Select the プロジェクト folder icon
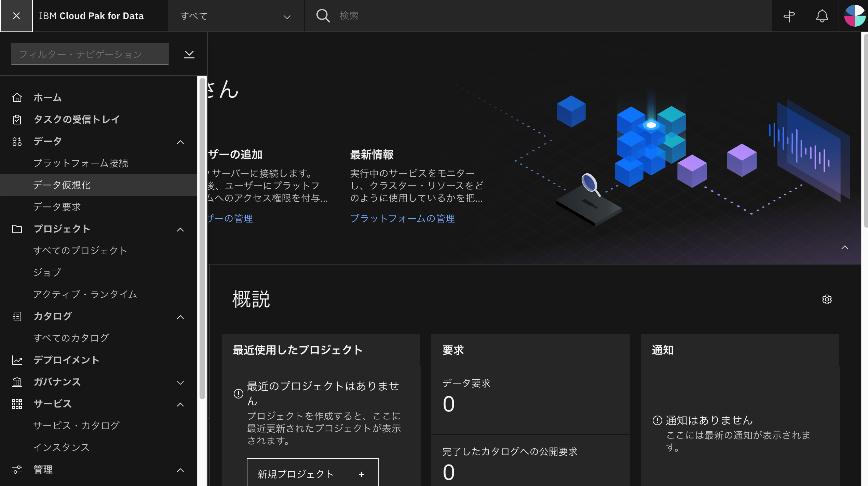The height and width of the screenshot is (486, 868). [x=17, y=229]
